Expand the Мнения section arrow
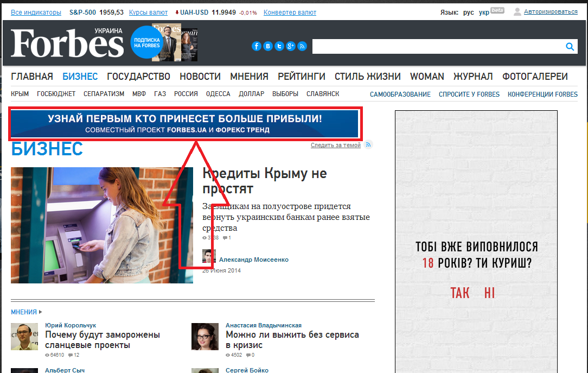Image resolution: width=588 pixels, height=373 pixels. [41, 312]
